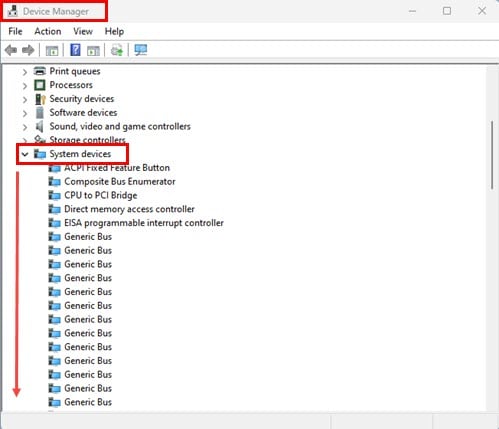Maximize the Device Manager window
The height and width of the screenshot is (429, 499).
coord(447,11)
